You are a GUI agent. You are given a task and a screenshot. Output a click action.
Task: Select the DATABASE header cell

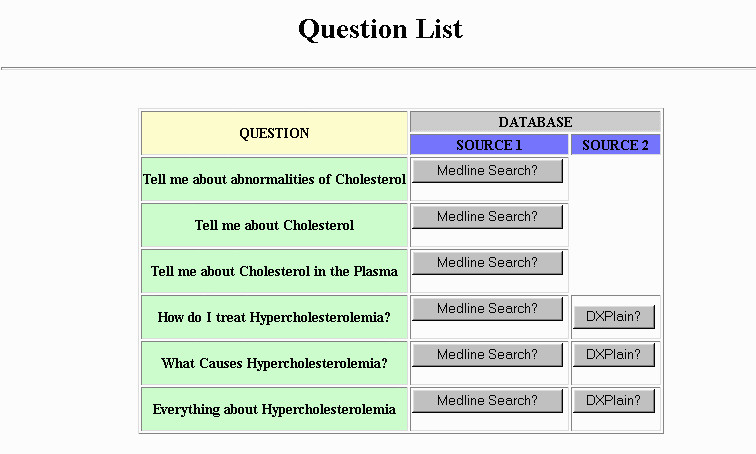click(535, 122)
